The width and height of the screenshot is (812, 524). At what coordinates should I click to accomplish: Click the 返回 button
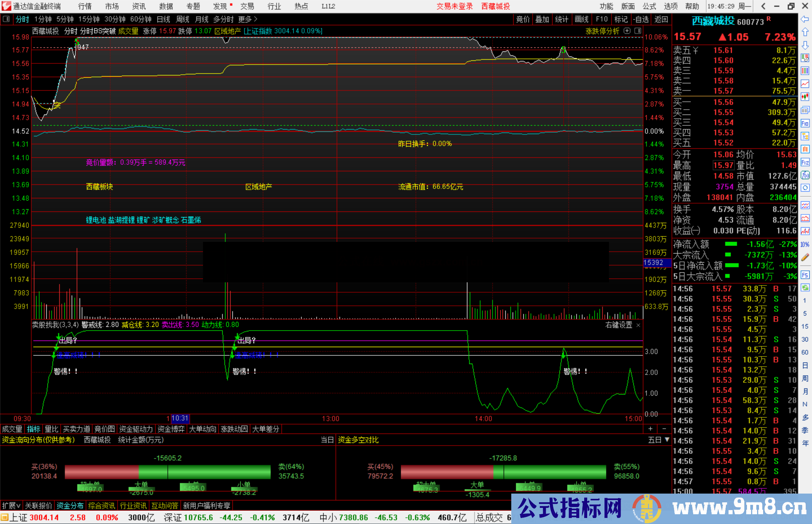click(661, 19)
